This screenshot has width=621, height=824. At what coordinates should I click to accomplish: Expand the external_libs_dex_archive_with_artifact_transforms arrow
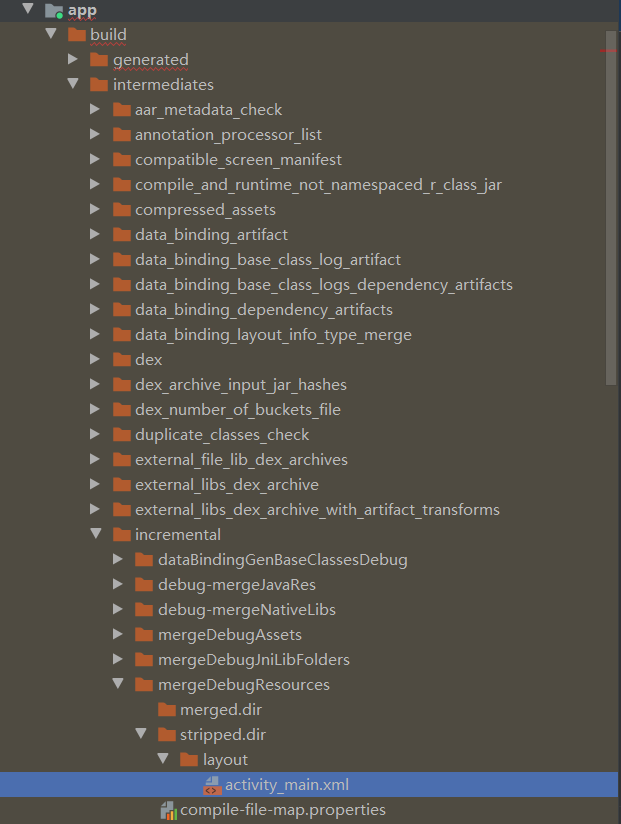[95, 509]
